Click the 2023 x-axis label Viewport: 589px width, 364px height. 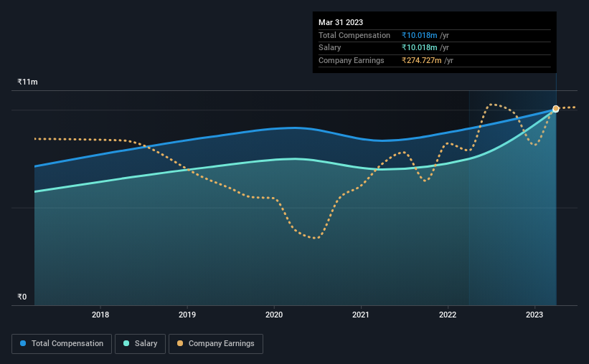coord(534,315)
